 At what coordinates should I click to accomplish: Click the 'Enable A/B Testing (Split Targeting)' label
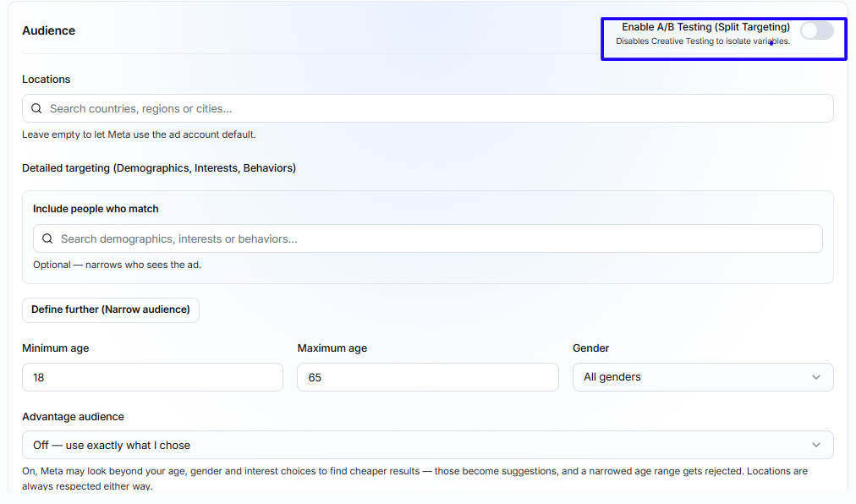pos(705,27)
